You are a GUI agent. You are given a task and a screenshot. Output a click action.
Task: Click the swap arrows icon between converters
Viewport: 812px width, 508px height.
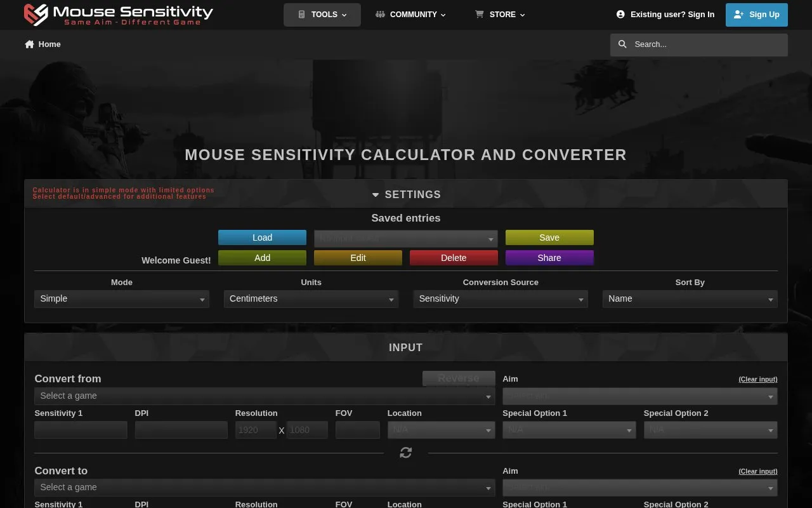(406, 453)
